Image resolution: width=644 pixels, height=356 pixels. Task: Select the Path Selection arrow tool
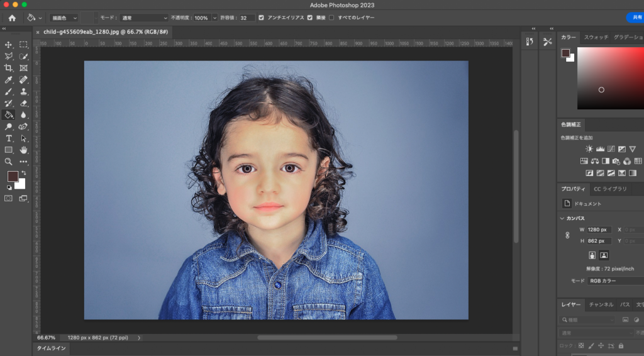click(x=23, y=138)
